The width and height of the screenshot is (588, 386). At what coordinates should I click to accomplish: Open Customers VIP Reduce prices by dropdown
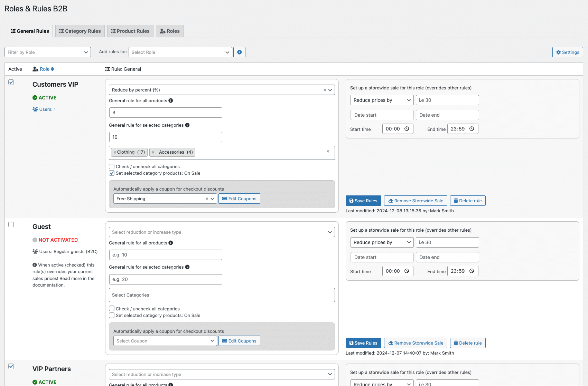[382, 100]
